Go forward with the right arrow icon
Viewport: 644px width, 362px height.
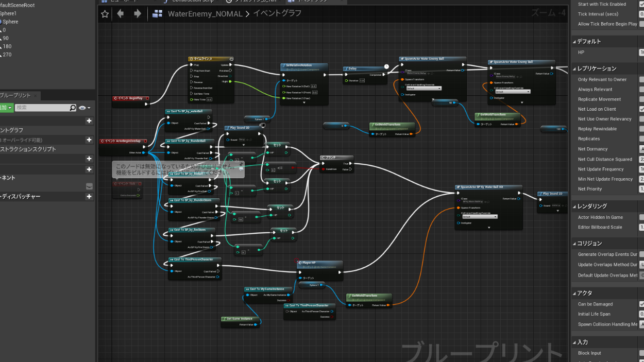pos(137,14)
